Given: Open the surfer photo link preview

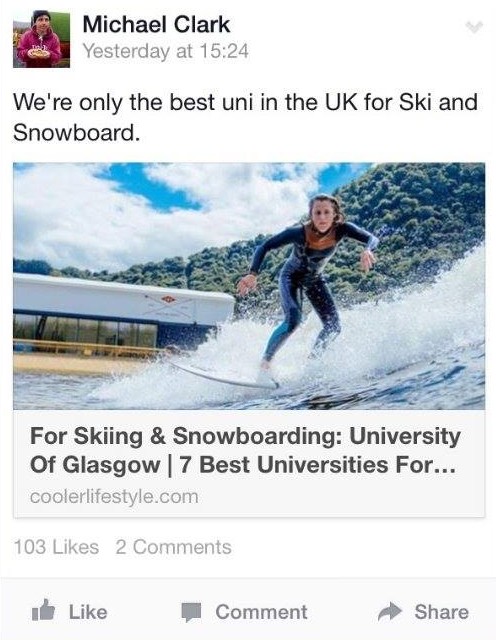Looking at the screenshot, I should click(249, 286).
